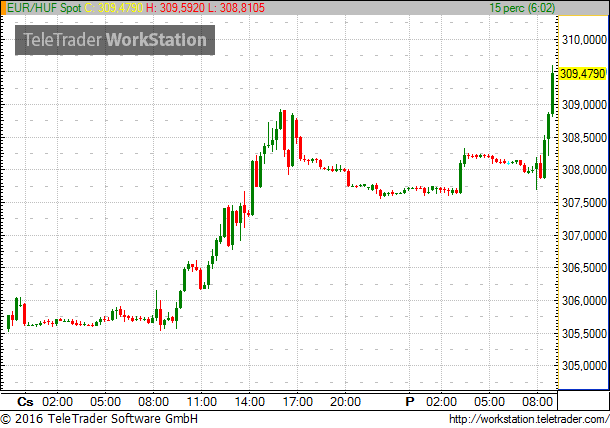Image resolution: width=610 pixels, height=428 pixels.
Task: Select the high value H: 309,5920
Action: click(x=175, y=8)
